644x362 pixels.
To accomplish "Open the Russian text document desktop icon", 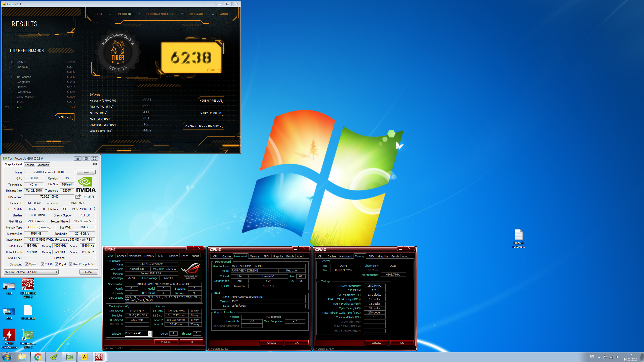I will point(518,239).
